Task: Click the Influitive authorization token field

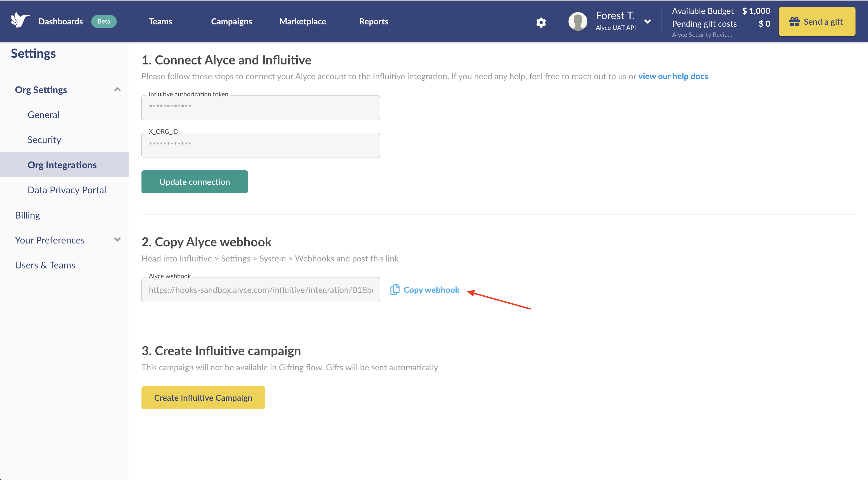Action: coord(261,107)
